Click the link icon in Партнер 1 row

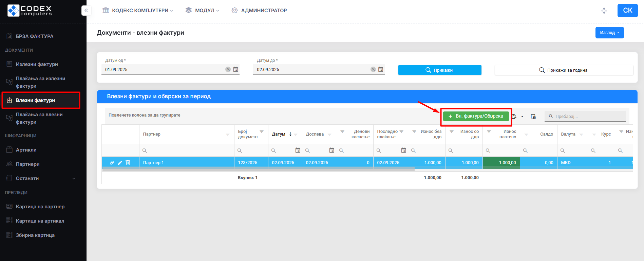(112, 163)
